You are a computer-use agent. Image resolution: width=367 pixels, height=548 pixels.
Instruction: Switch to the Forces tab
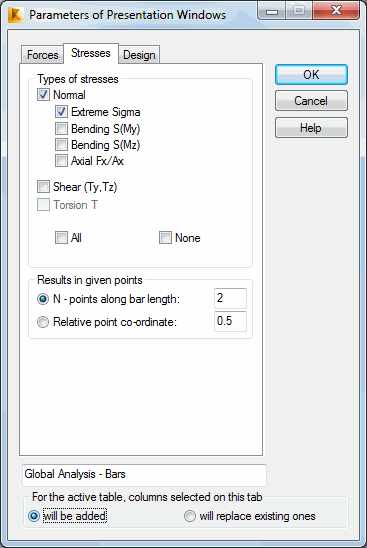point(43,55)
